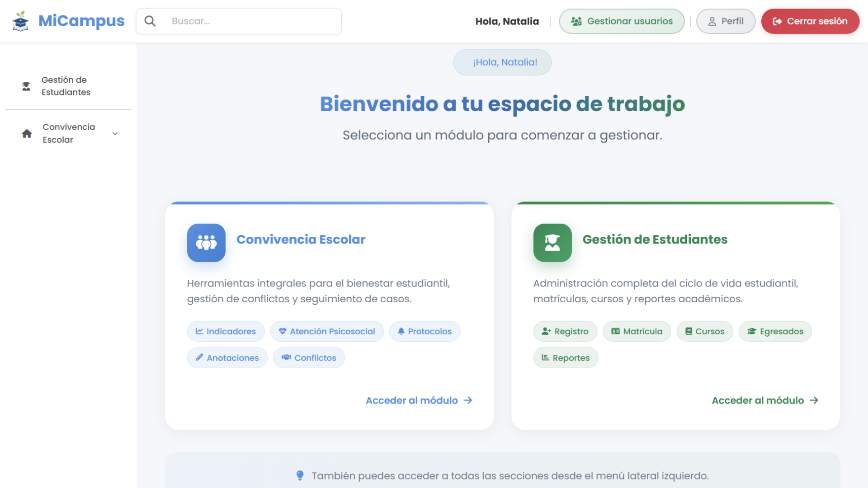Viewport: 868px width, 488px height.
Task: Select the Gestión de Estudiantes sidebar icon
Action: (26, 86)
